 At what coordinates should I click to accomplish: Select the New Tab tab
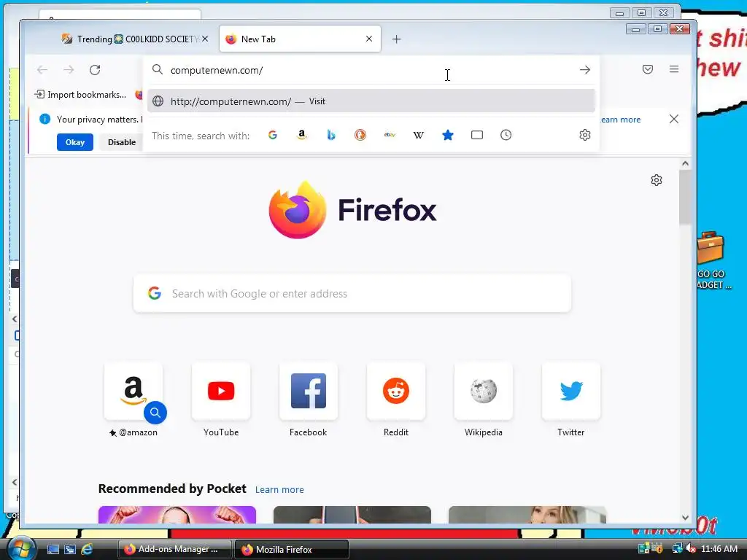(300, 39)
